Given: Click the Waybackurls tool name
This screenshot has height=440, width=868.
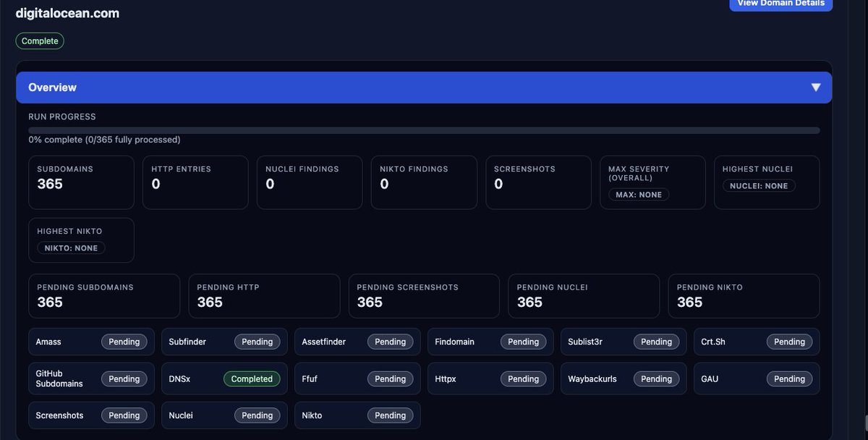Looking at the screenshot, I should (x=592, y=378).
